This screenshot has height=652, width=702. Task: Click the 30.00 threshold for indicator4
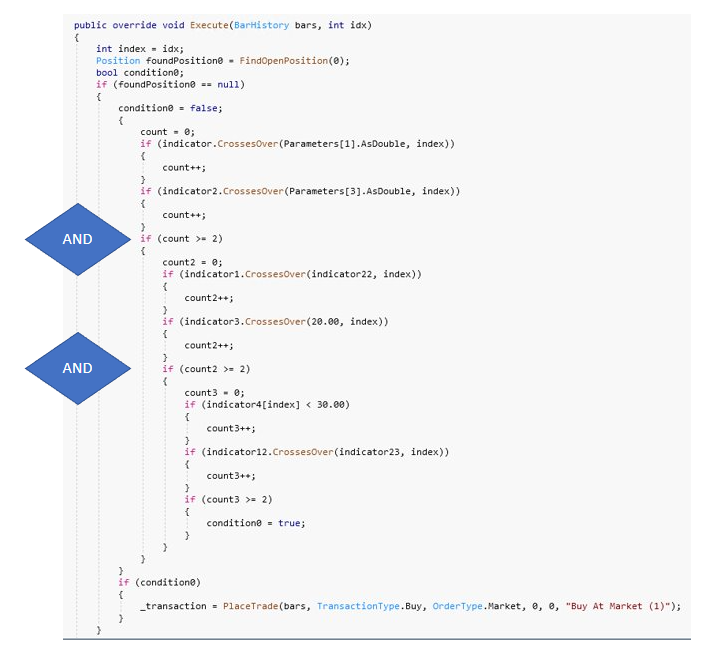(328, 404)
